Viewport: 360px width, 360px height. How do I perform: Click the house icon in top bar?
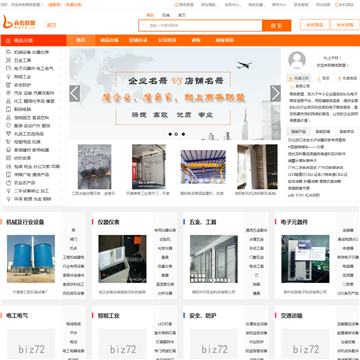coord(176,5)
